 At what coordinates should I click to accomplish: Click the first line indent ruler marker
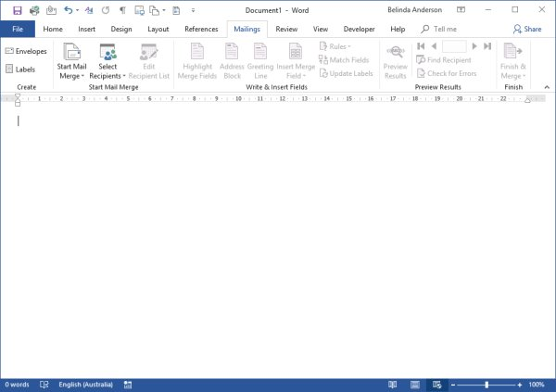click(18, 95)
